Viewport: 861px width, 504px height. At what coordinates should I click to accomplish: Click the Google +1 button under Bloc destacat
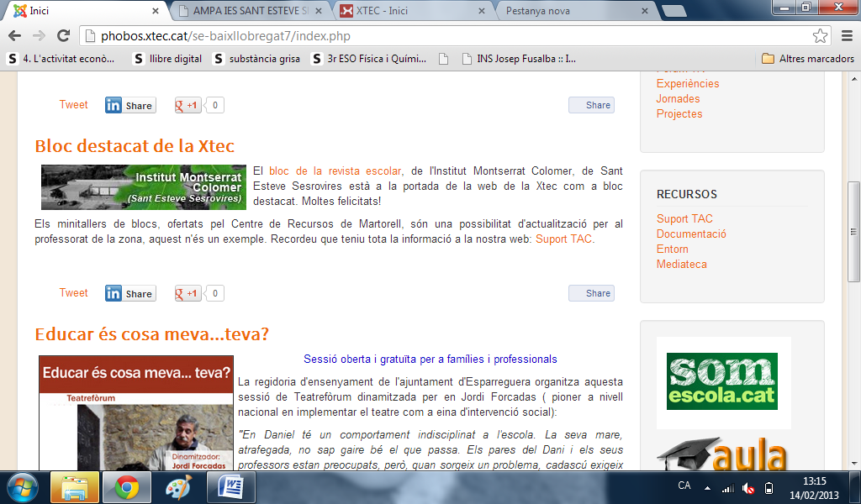point(188,293)
